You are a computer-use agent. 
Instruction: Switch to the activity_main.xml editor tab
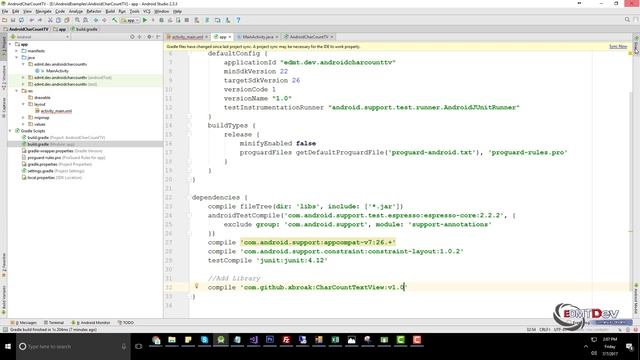[x=187, y=37]
